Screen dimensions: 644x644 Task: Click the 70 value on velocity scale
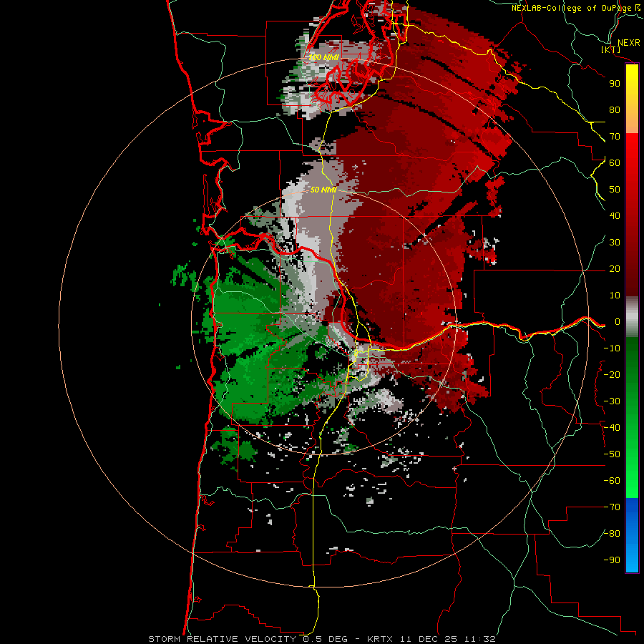coord(615,137)
